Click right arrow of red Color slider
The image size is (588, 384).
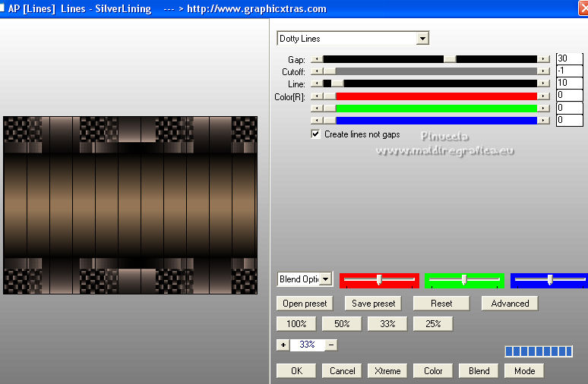click(543, 96)
